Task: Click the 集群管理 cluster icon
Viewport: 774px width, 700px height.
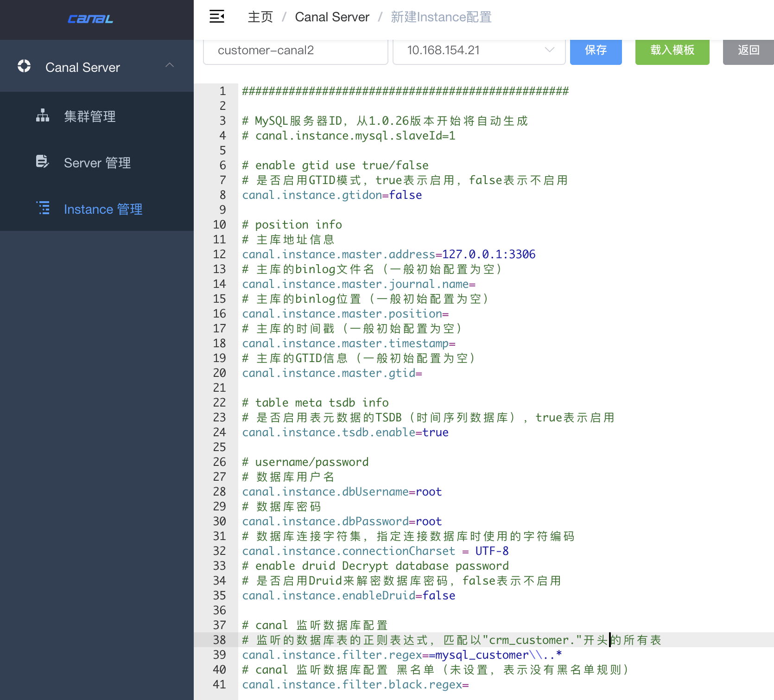Action: pyautogui.click(x=43, y=115)
